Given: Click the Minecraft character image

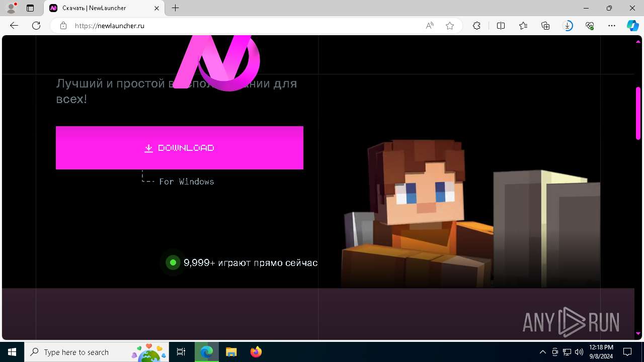Looking at the screenshot, I should click(x=470, y=214).
